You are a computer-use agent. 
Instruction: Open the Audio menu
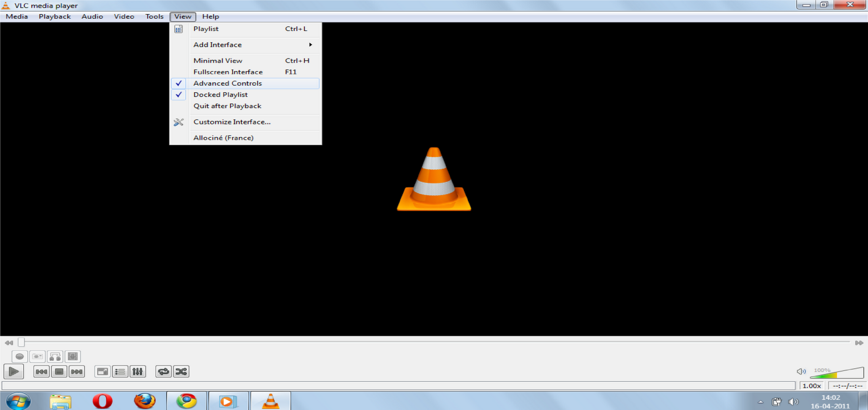tap(92, 16)
